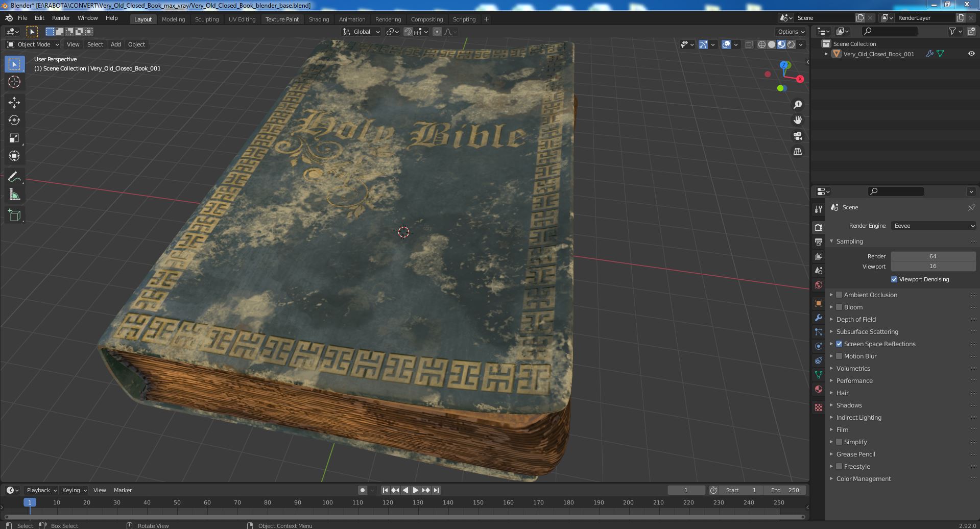Screen dimensions: 980x529
Task: Open the Physics properties tab
Action: 819,346
